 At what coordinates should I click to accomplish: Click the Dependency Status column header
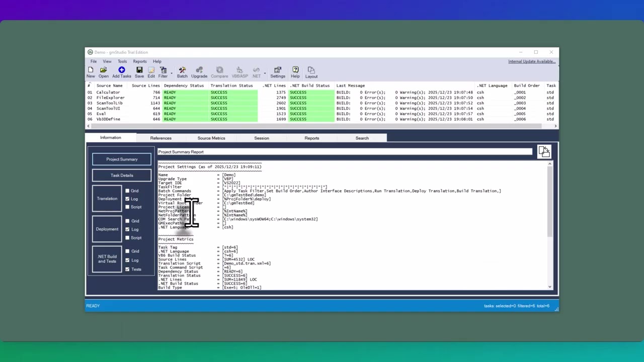[184, 85]
